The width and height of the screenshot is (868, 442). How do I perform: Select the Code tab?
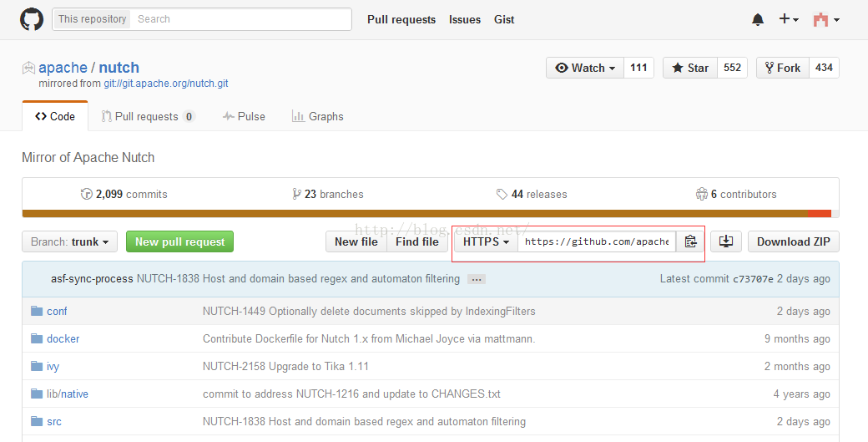[x=55, y=116]
